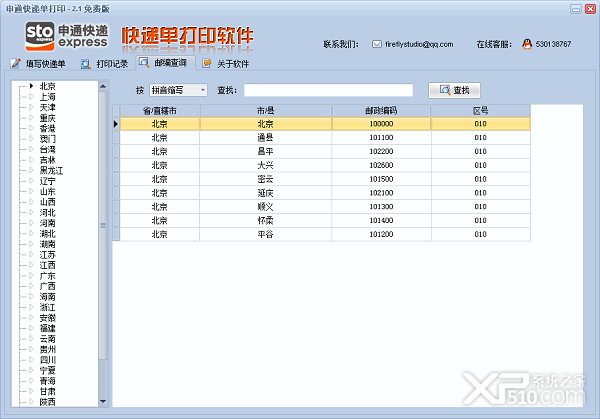
Task: Click the magnifier icon of 邮编查询 tab
Action: point(144,62)
